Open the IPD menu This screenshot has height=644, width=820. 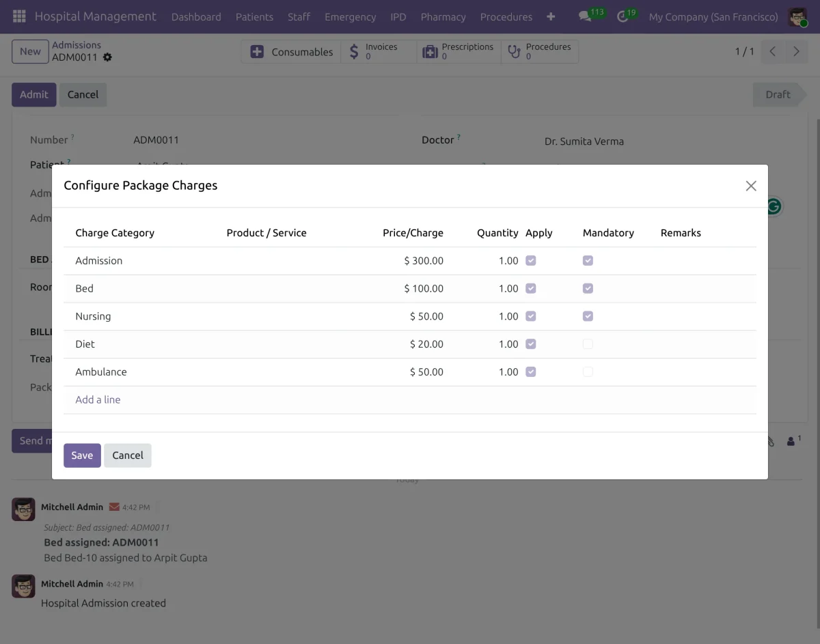[x=398, y=16]
